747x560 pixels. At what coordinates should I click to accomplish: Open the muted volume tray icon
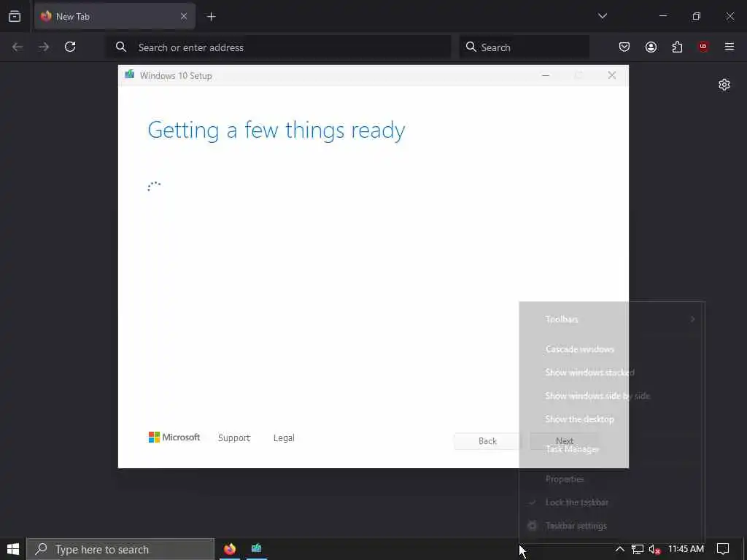(654, 549)
